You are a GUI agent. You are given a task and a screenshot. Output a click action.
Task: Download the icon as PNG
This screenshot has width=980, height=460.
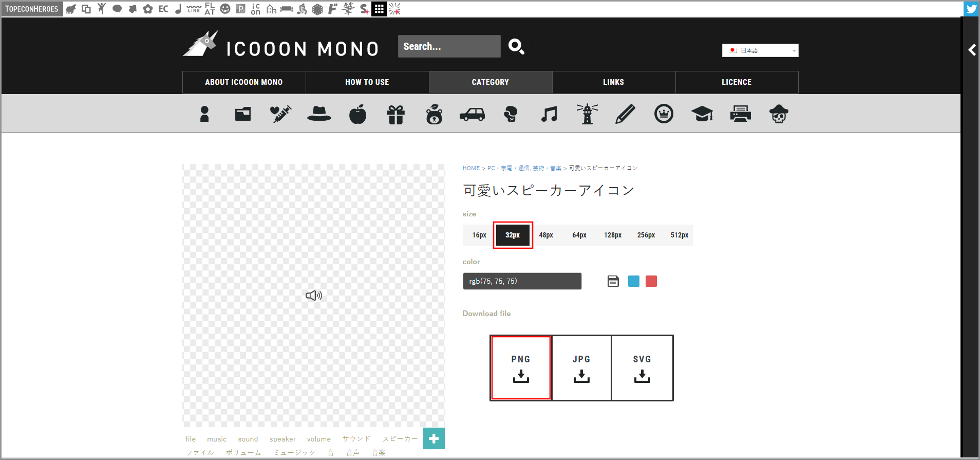521,368
